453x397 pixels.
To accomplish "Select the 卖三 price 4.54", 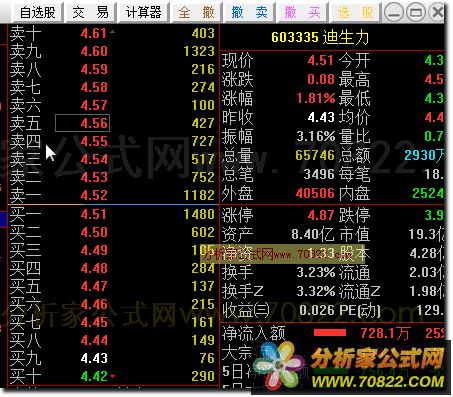I will 94,159.
